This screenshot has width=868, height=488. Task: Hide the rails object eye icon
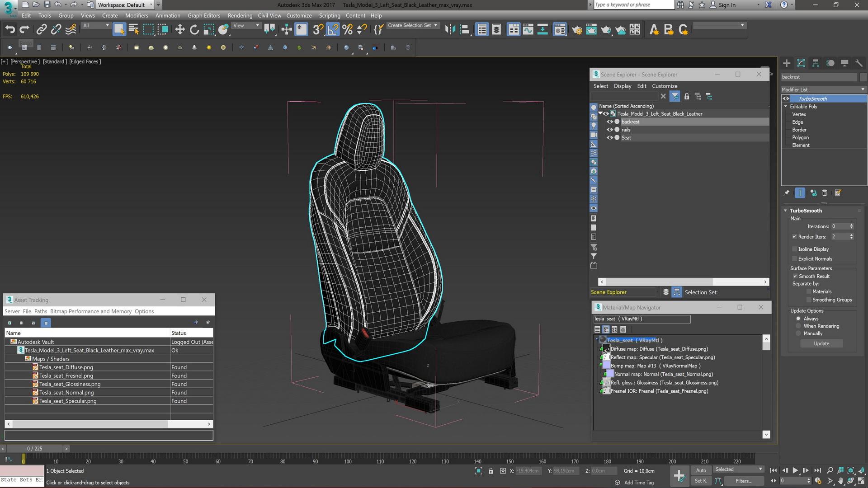coord(610,130)
